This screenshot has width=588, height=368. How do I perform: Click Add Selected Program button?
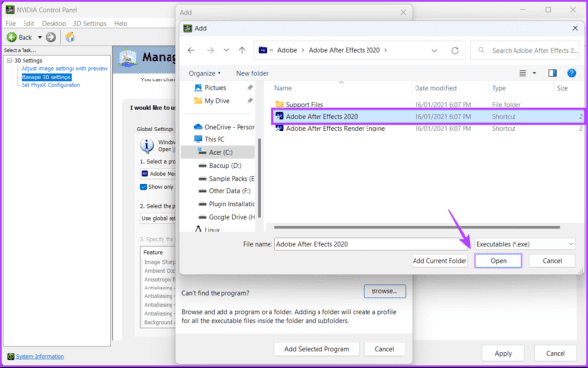click(317, 349)
